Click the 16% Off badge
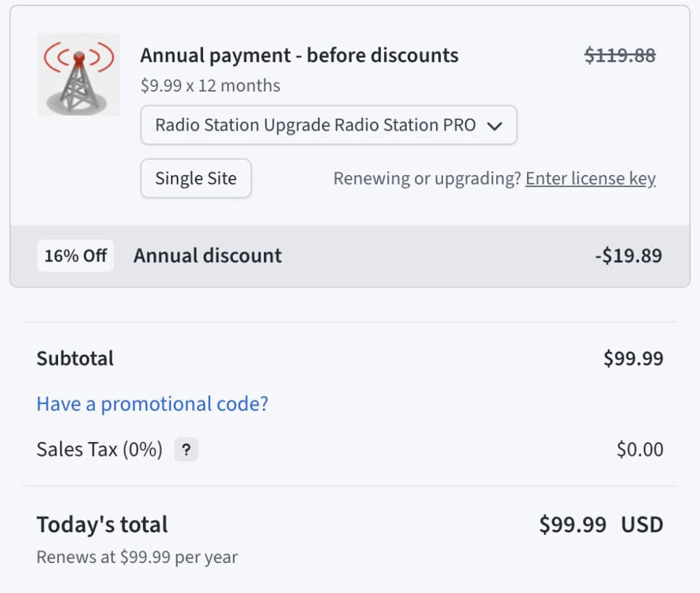The width and height of the screenshot is (700, 593). (x=75, y=256)
